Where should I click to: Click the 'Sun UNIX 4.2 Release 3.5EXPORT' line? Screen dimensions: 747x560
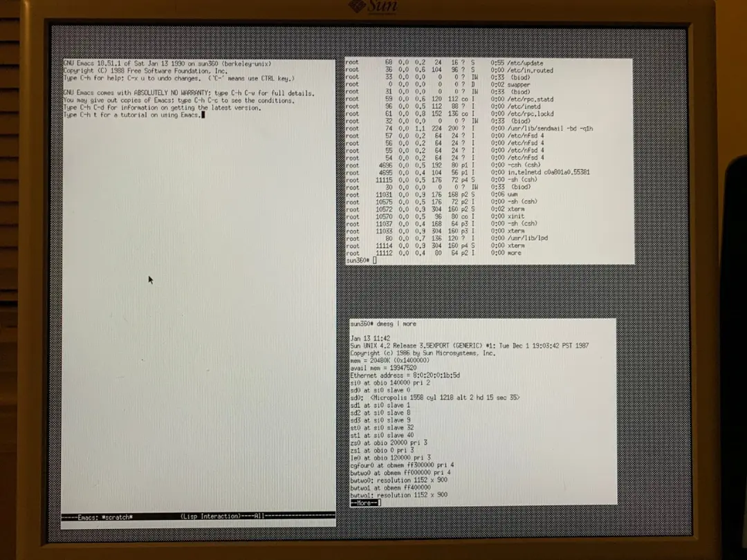[470, 346]
